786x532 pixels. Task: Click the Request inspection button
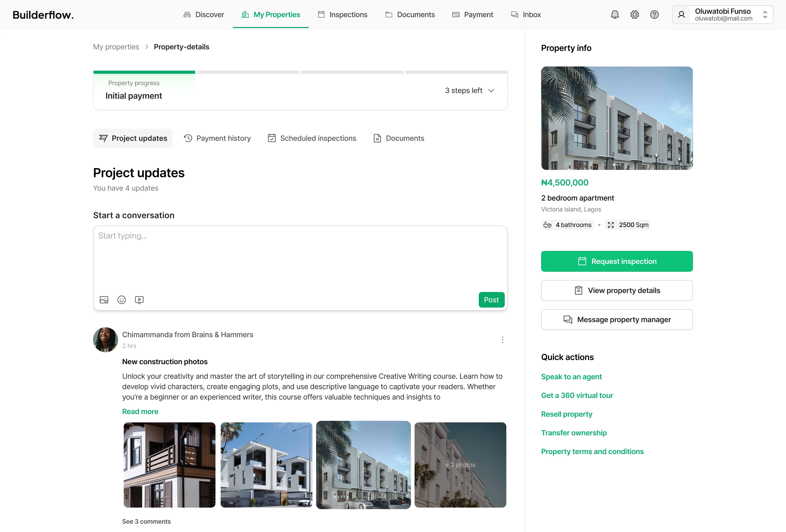(x=617, y=261)
